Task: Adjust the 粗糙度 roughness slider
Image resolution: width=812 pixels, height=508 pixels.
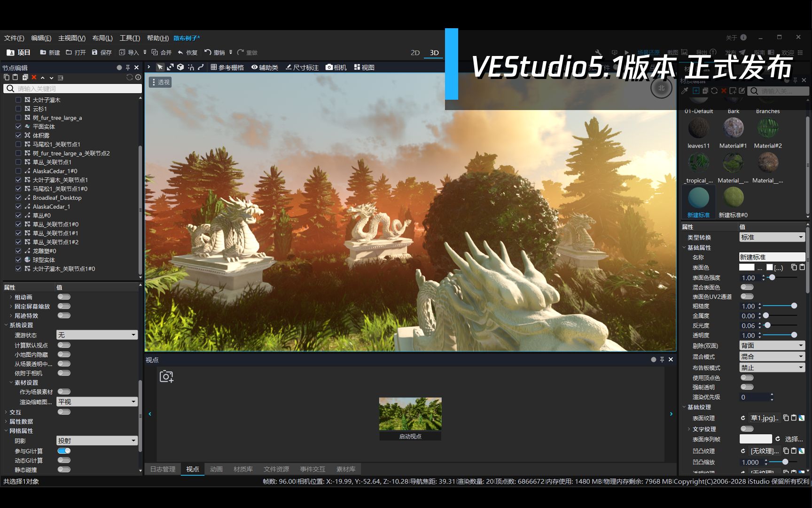Action: tap(780, 306)
